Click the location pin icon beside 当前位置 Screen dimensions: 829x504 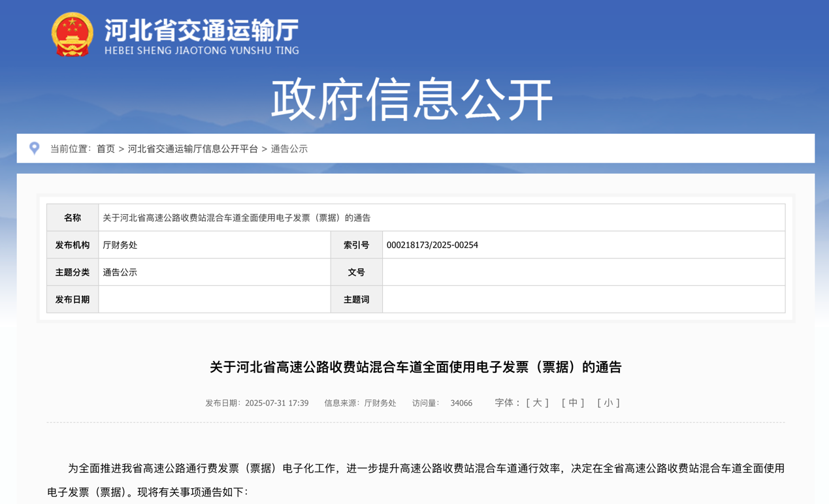click(x=35, y=148)
